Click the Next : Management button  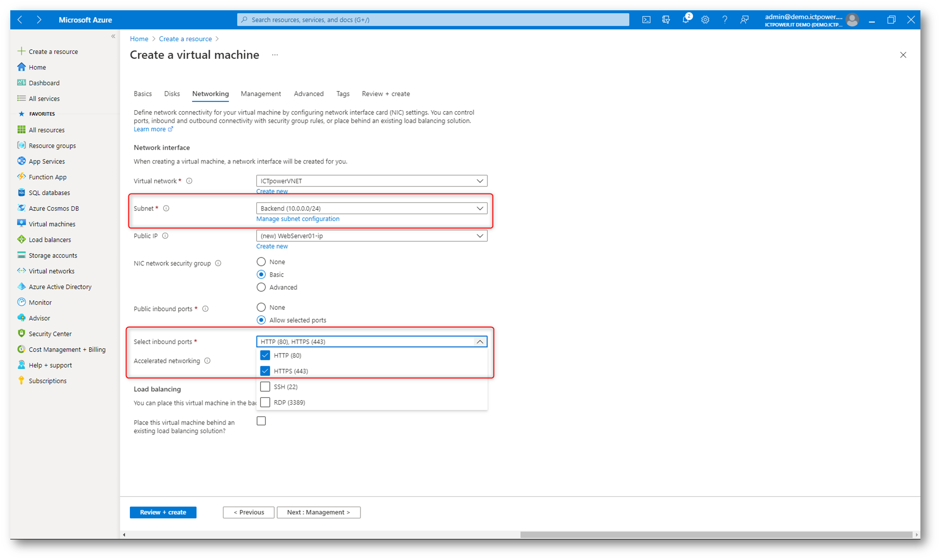coord(318,512)
